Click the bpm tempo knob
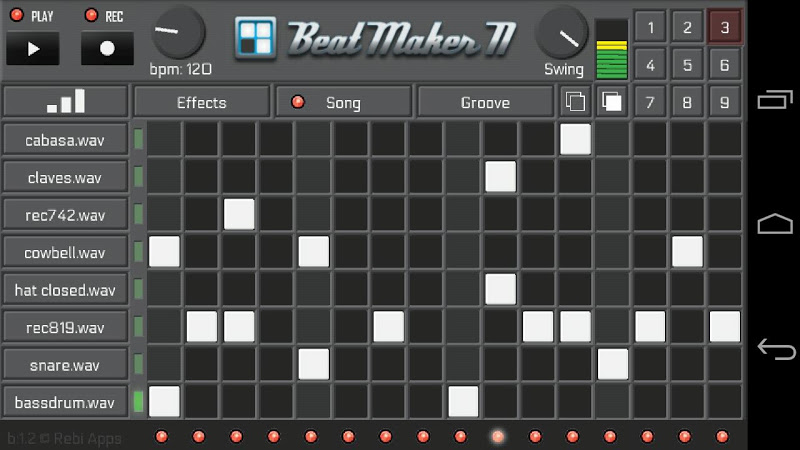Image resolution: width=800 pixels, height=450 pixels. [178, 33]
